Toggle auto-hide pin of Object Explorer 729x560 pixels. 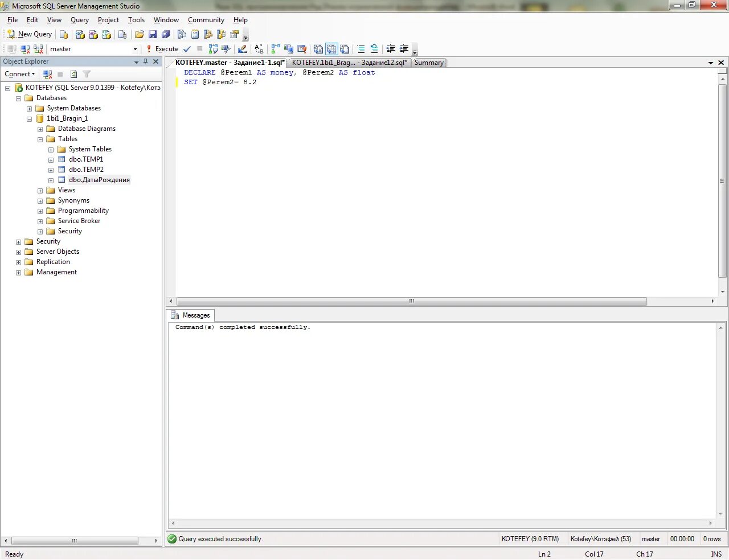pyautogui.click(x=146, y=61)
